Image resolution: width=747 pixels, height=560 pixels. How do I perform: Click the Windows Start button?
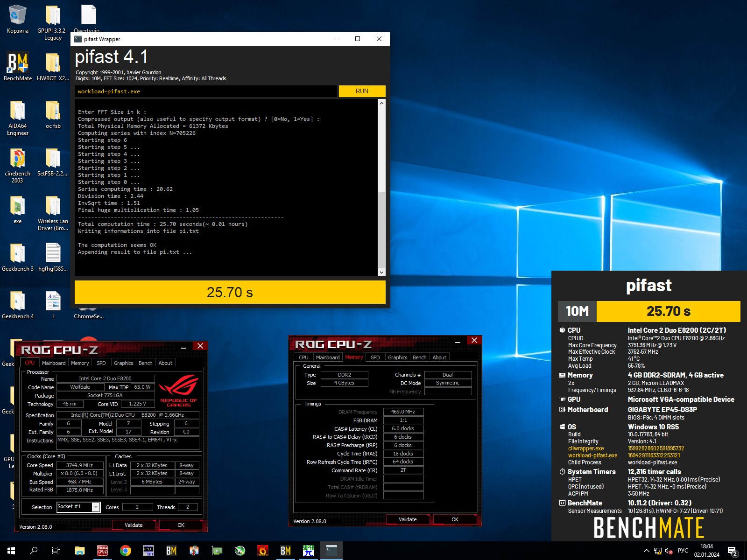pyautogui.click(x=11, y=551)
